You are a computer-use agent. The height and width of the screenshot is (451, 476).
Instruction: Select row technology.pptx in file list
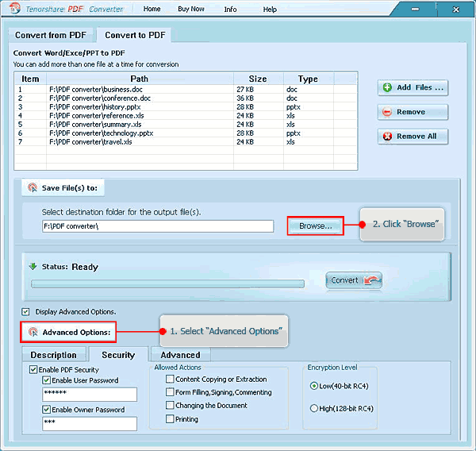click(186, 133)
